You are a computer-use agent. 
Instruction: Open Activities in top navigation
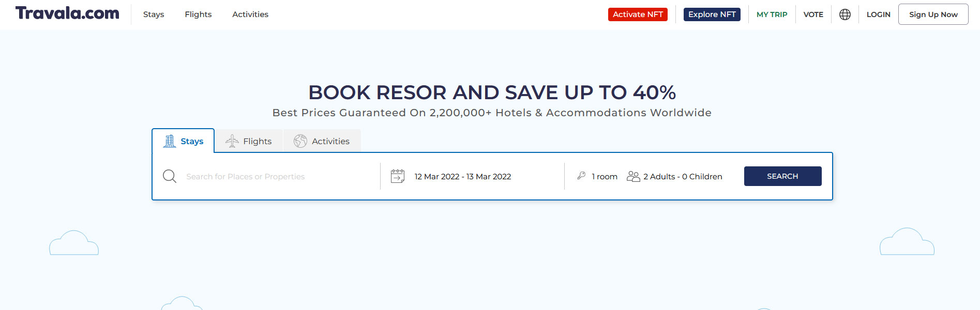click(x=250, y=14)
